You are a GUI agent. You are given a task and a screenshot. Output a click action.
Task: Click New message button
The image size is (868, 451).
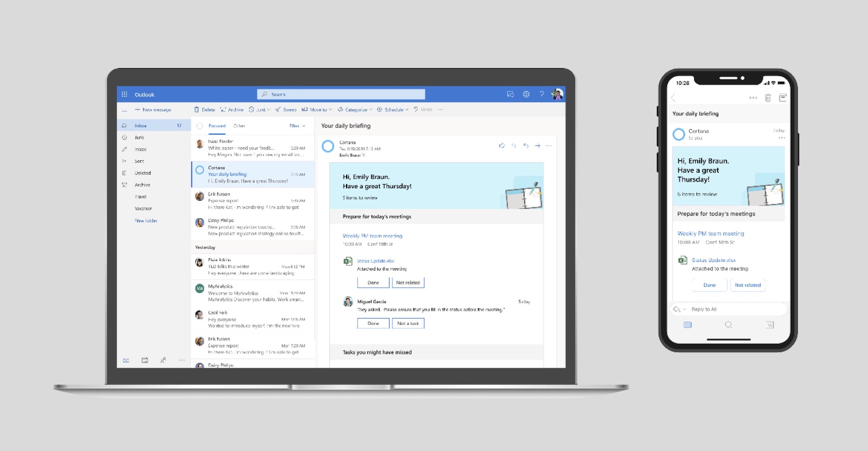click(153, 110)
